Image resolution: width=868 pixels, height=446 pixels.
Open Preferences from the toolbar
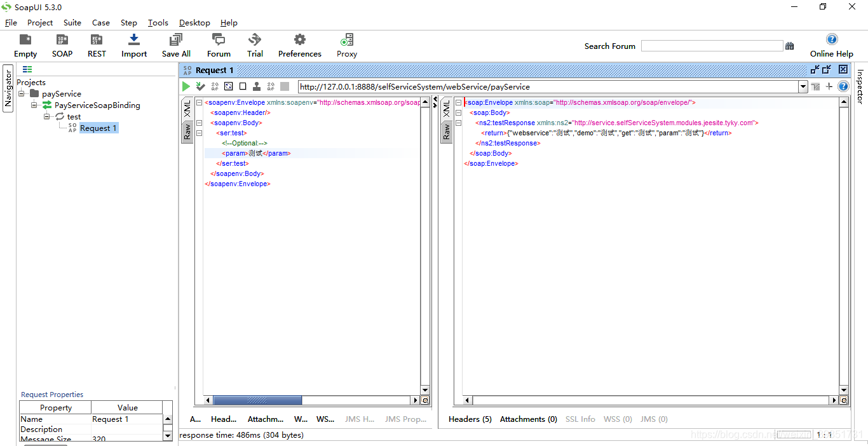pos(300,40)
